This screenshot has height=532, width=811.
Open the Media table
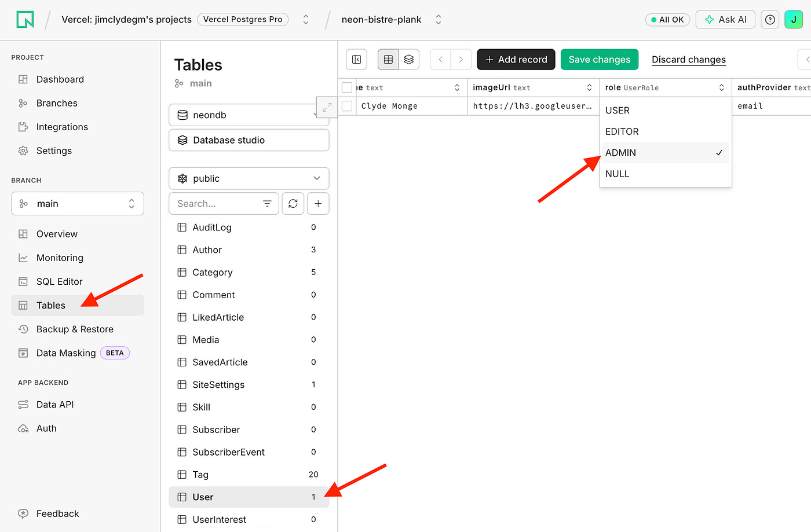coord(249,340)
